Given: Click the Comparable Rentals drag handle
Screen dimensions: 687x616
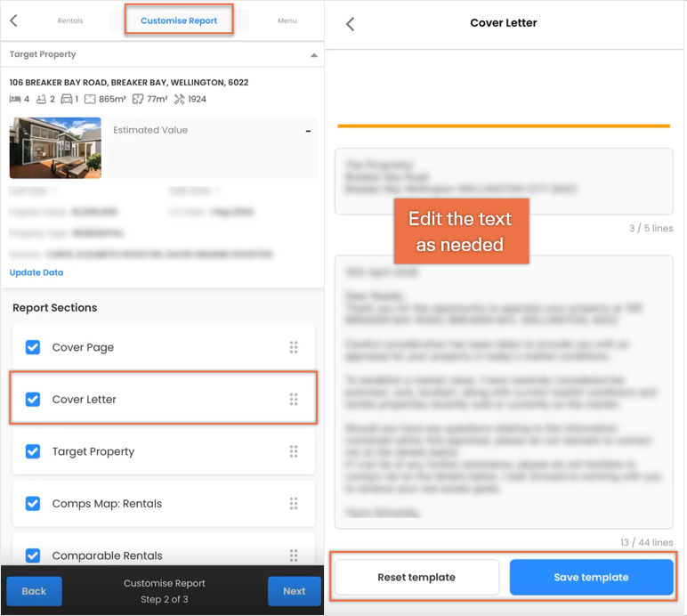Looking at the screenshot, I should click(x=294, y=555).
